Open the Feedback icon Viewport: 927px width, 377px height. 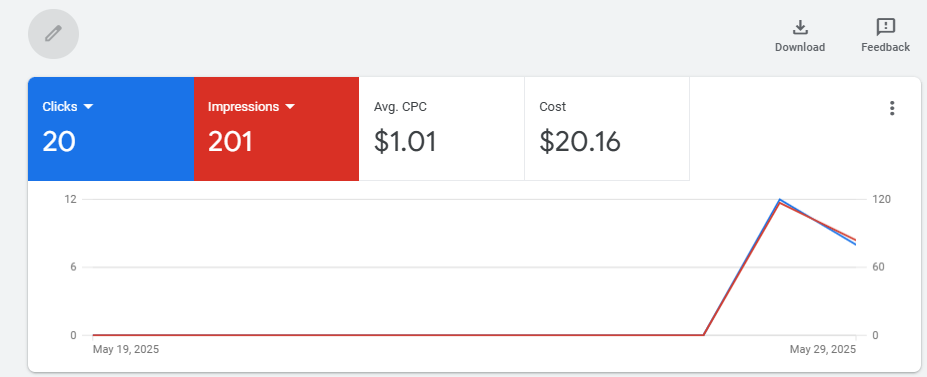point(885,27)
